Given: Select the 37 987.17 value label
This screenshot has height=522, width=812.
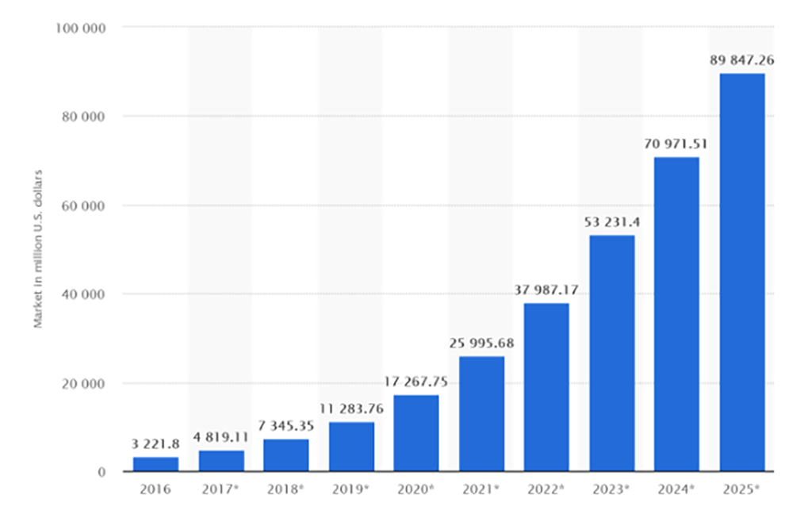Looking at the screenshot, I should pos(546,290).
